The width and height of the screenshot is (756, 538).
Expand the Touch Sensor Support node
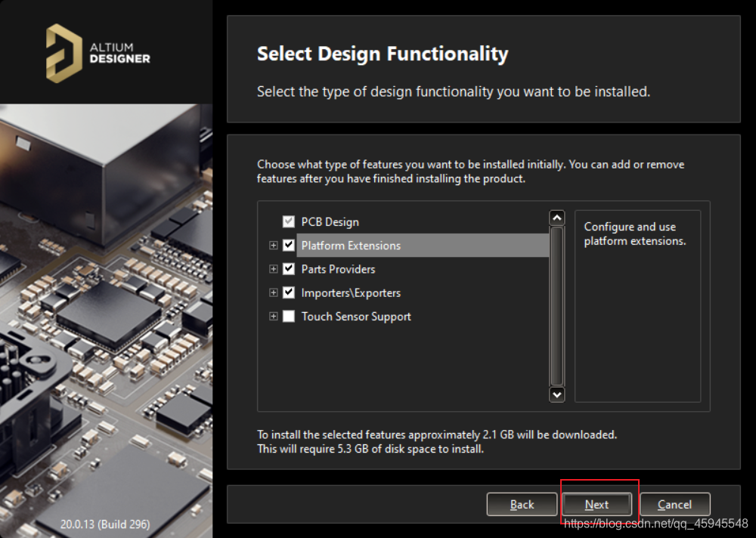pyautogui.click(x=274, y=317)
